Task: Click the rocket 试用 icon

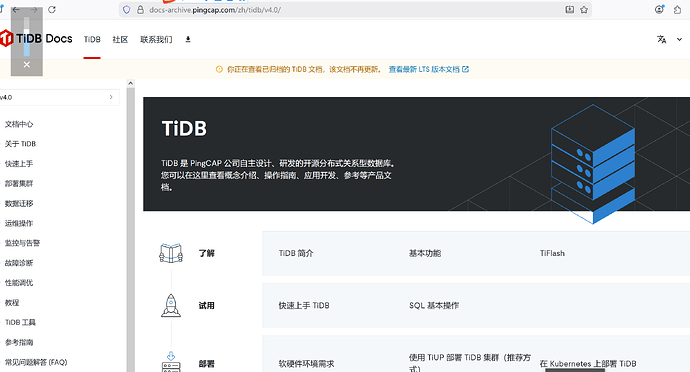Action: click(171, 306)
